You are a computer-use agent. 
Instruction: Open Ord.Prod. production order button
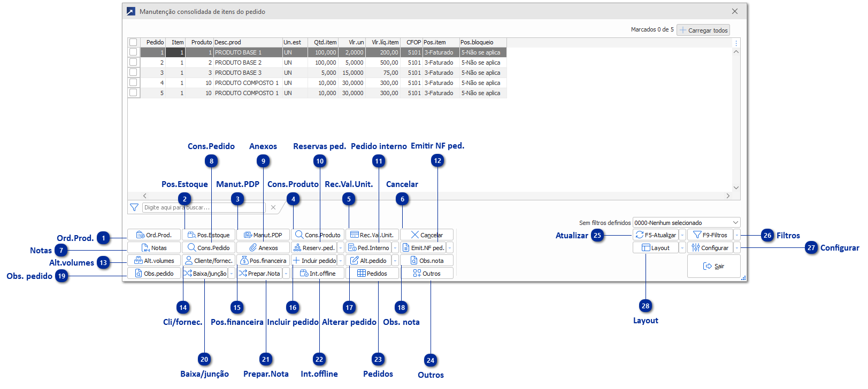tap(154, 235)
